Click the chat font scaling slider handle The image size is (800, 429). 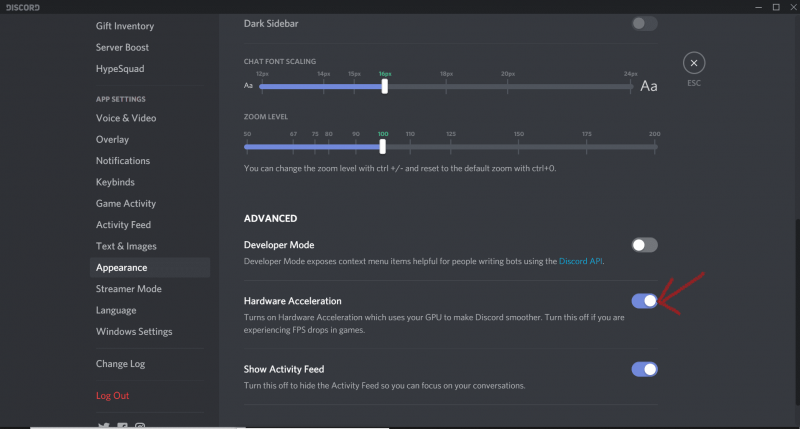[385, 86]
